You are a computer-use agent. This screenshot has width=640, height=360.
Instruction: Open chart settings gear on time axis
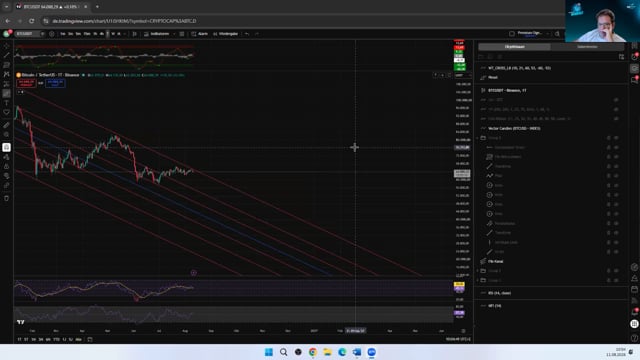tap(463, 331)
